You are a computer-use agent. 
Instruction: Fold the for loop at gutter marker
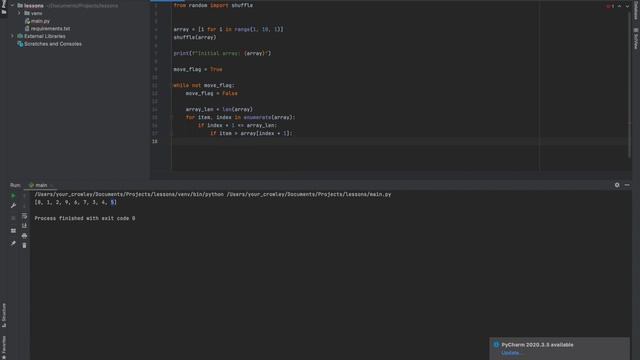pos(171,118)
